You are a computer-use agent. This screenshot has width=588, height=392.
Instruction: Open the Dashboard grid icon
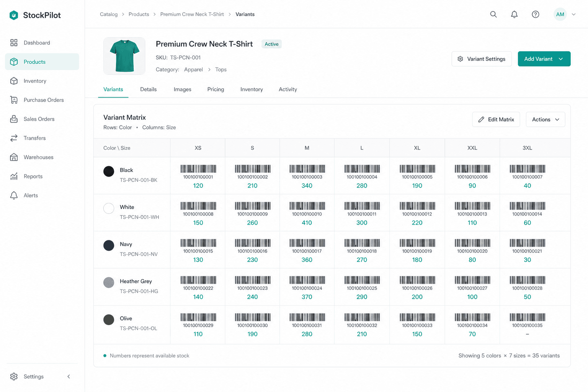click(x=14, y=42)
